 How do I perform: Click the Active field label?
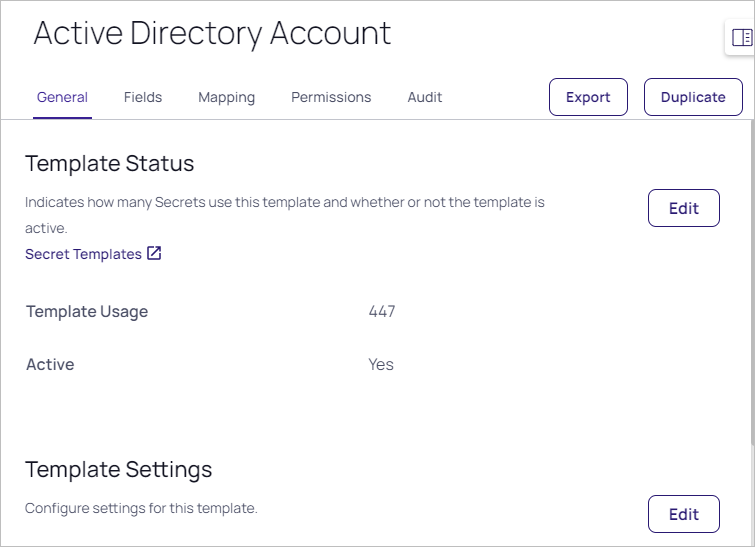50,364
